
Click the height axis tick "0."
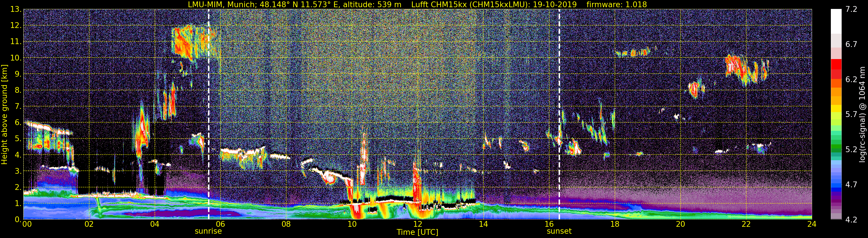(x=18, y=220)
